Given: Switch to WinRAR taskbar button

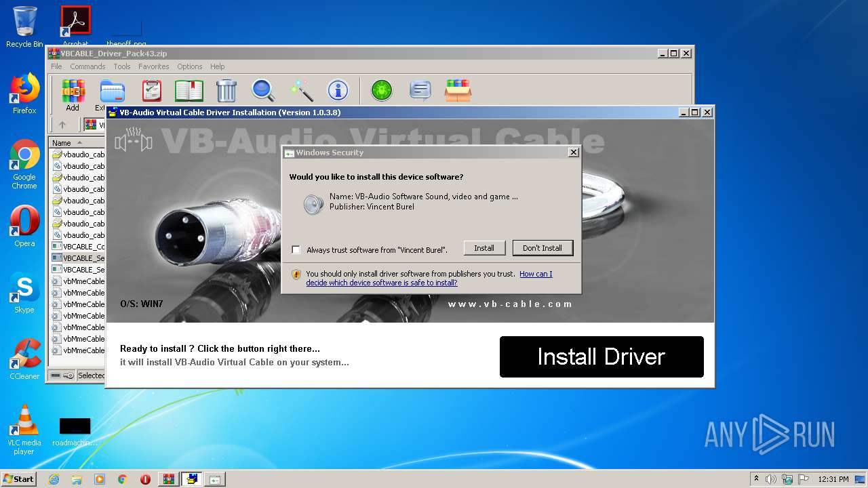Looking at the screenshot, I should (169, 479).
